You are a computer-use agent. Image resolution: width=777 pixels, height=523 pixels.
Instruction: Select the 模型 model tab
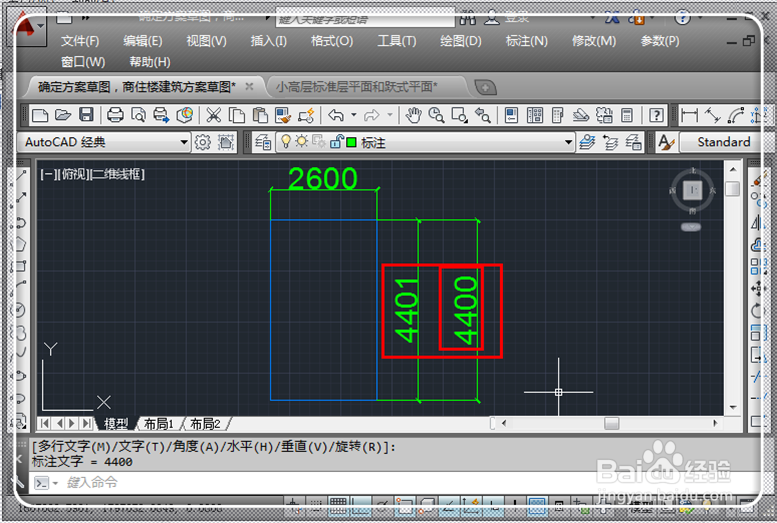pos(115,424)
